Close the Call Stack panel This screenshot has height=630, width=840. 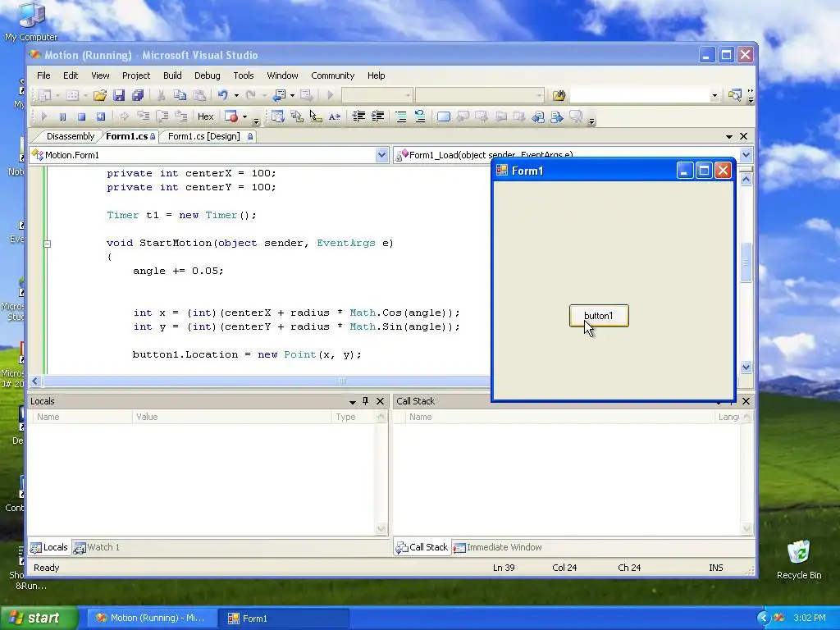[746, 401]
